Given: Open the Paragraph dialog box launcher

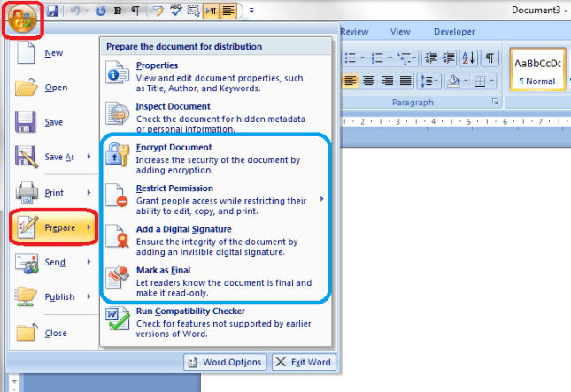Looking at the screenshot, I should pyautogui.click(x=495, y=102).
